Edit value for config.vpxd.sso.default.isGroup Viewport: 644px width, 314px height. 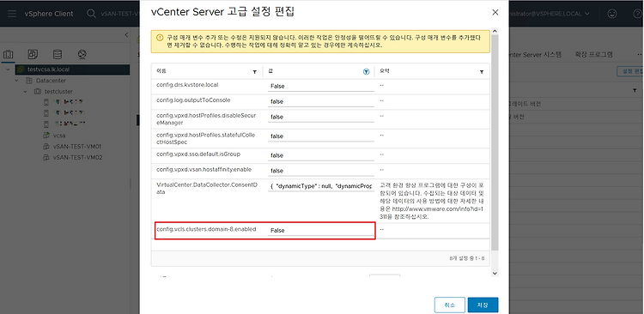click(320, 155)
